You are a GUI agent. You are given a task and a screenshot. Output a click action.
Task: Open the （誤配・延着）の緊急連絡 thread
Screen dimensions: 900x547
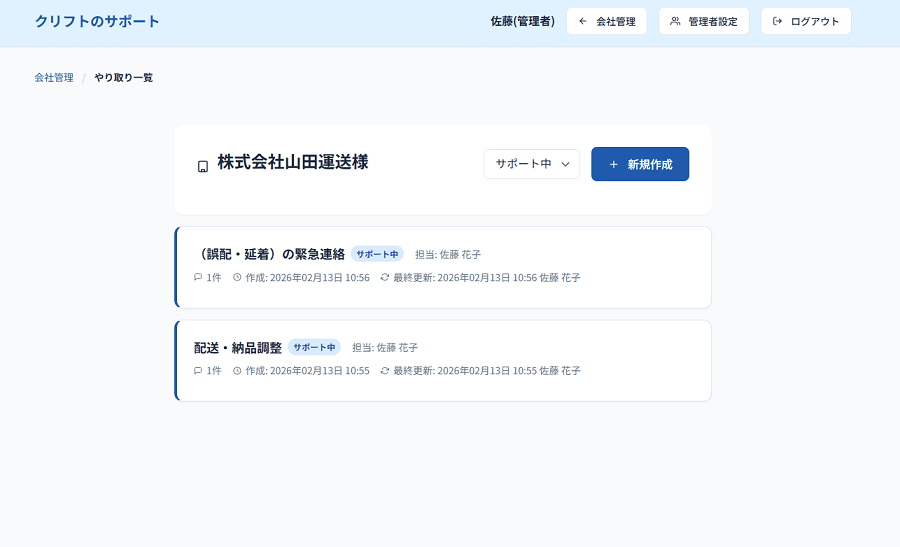tap(269, 254)
